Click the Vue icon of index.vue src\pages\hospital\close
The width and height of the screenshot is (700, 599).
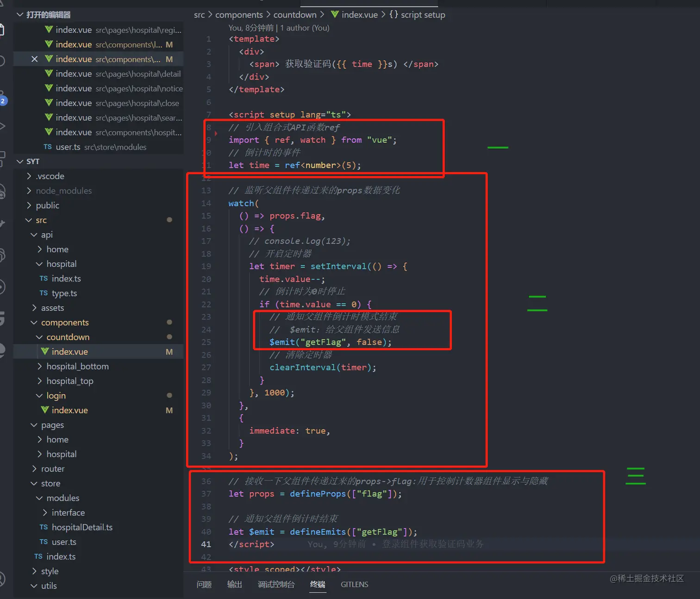(x=49, y=103)
